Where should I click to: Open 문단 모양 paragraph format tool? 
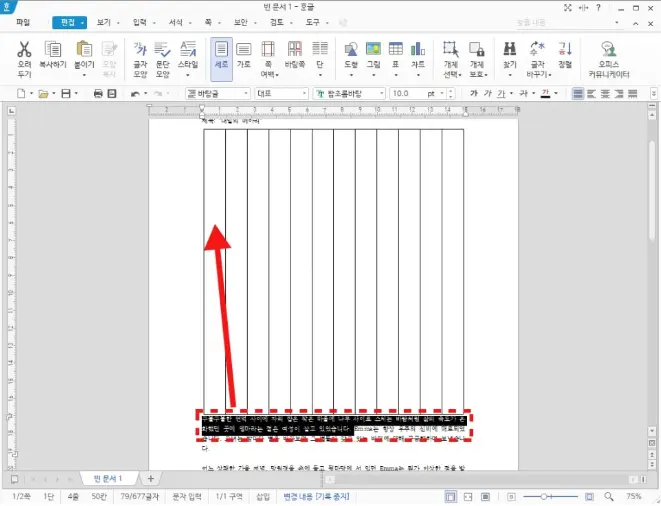(x=162, y=50)
